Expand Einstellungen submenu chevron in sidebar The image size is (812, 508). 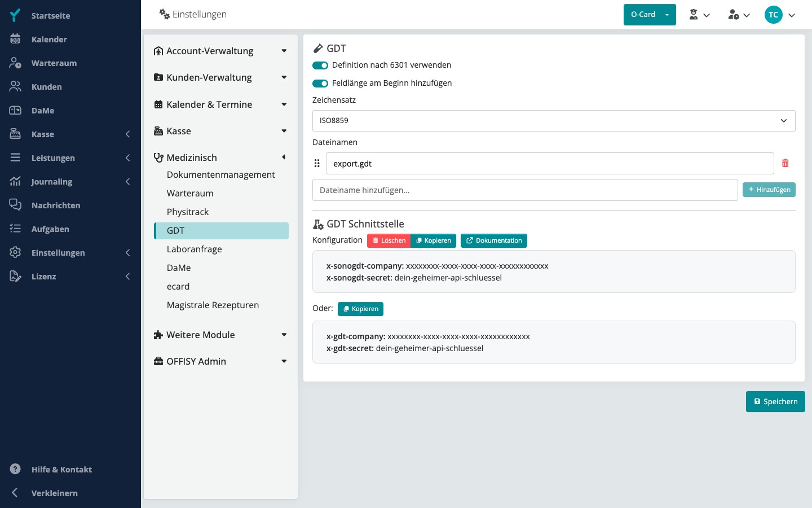(127, 253)
